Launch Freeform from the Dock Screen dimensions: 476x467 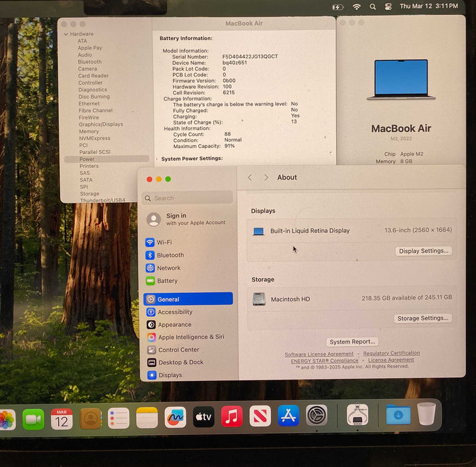coord(175,417)
